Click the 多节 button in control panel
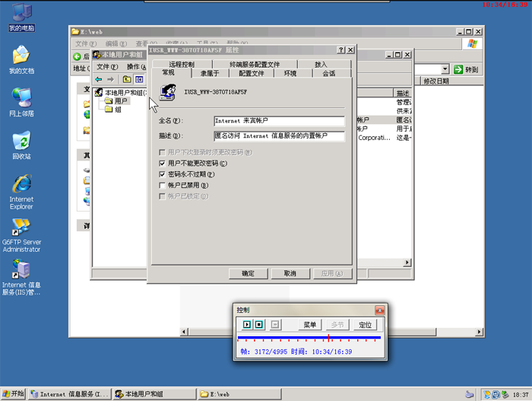Viewport: 532px width, 401px height. 337,325
